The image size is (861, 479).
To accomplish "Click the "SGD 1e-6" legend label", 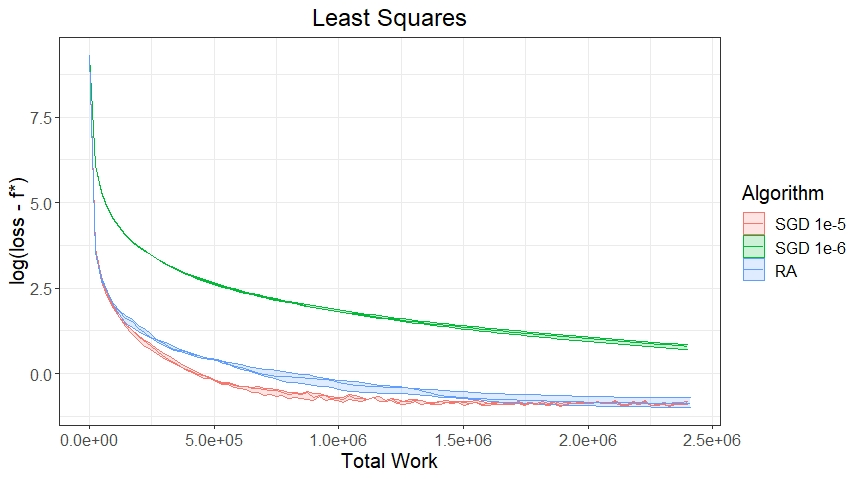I will click(x=810, y=248).
